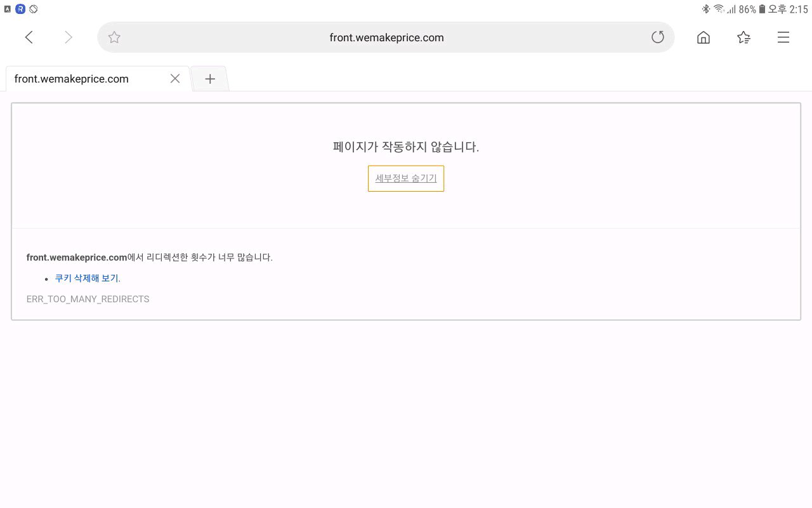Tap the address bar URL text
812x508 pixels.
[386, 37]
